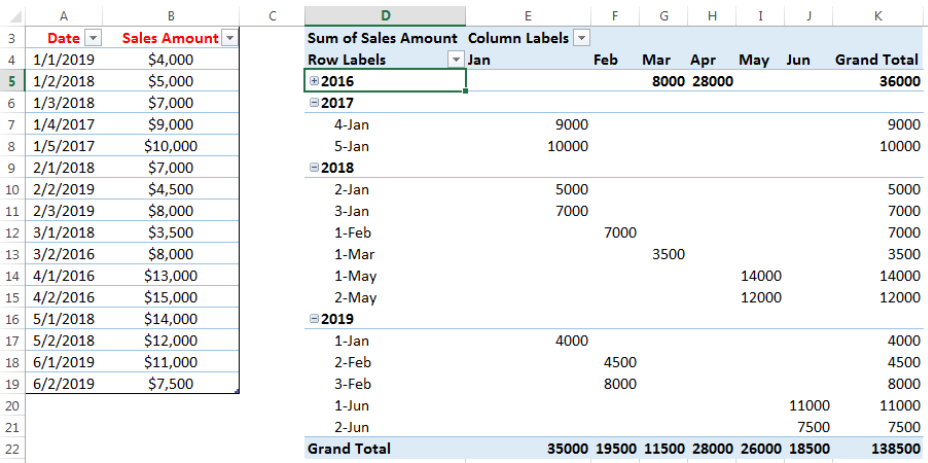The width and height of the screenshot is (928, 463).
Task: Select column I header
Action: (x=760, y=16)
